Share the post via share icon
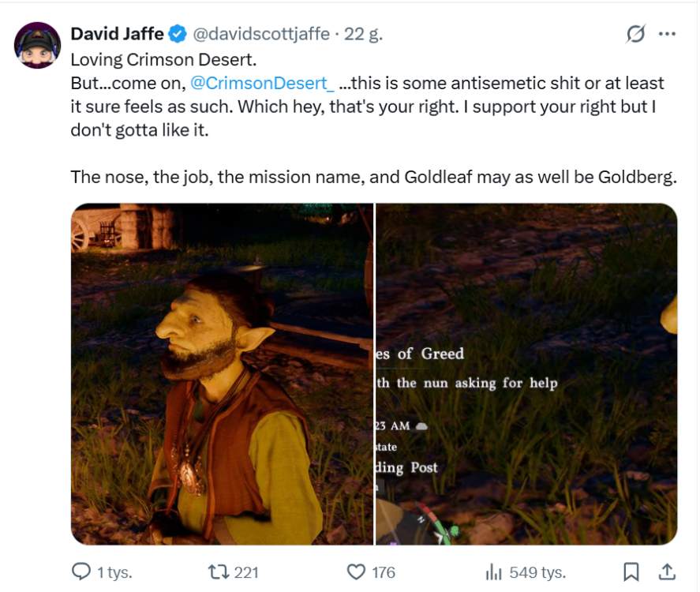 (666, 571)
